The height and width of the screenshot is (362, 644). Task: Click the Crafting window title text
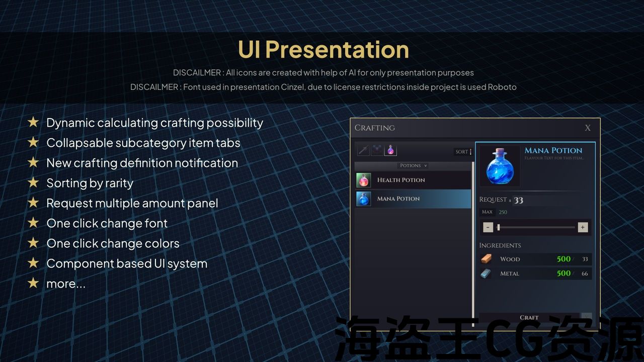coord(375,128)
